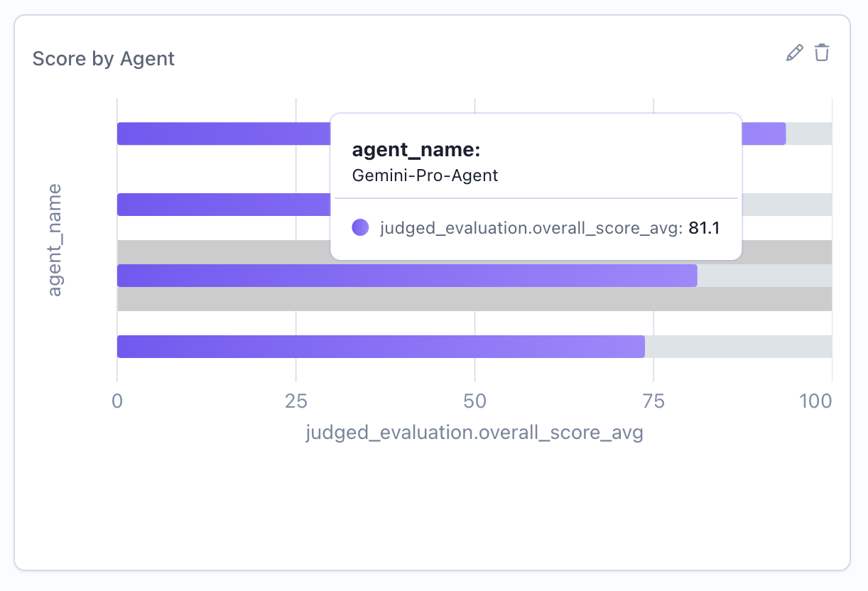Click the 81.1 score value in the tooltip
Viewport: 868px width, 591px height.
click(705, 227)
